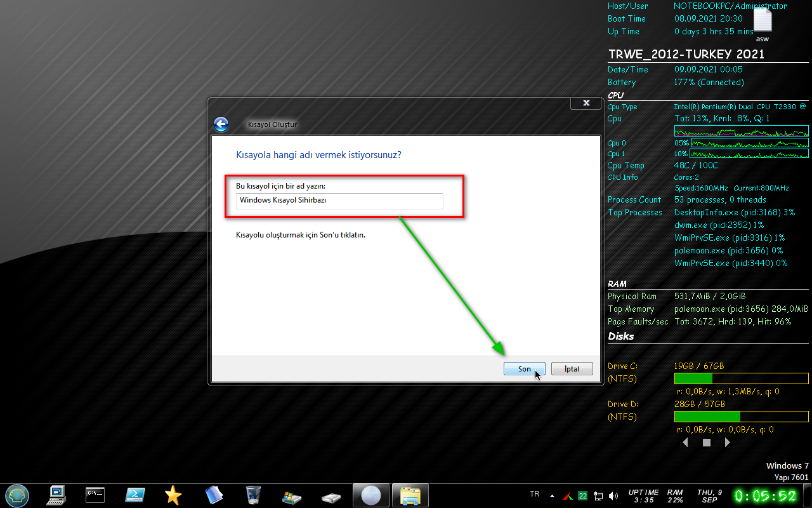Click 'dwm.exe (pid:2352) 1%' process entry

(719, 225)
